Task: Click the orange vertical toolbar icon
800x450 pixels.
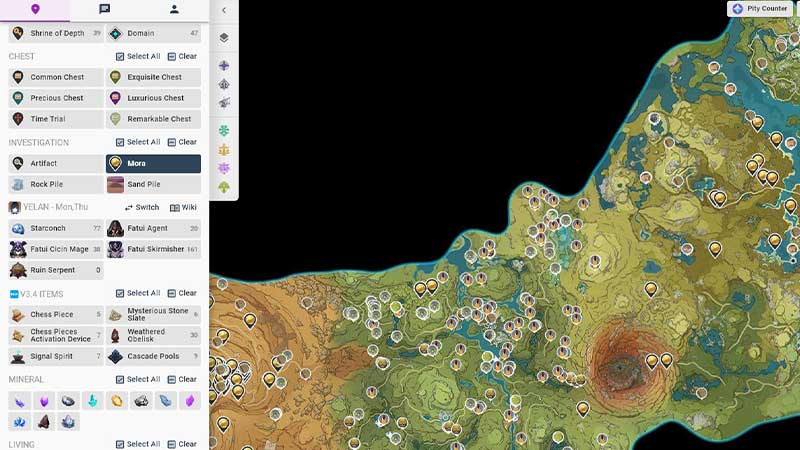Action: (x=224, y=149)
